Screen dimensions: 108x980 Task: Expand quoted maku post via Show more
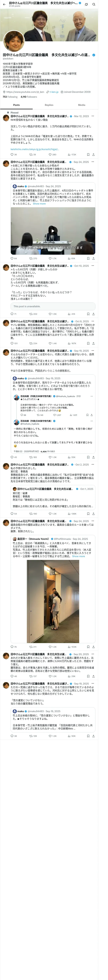point(39,204)
